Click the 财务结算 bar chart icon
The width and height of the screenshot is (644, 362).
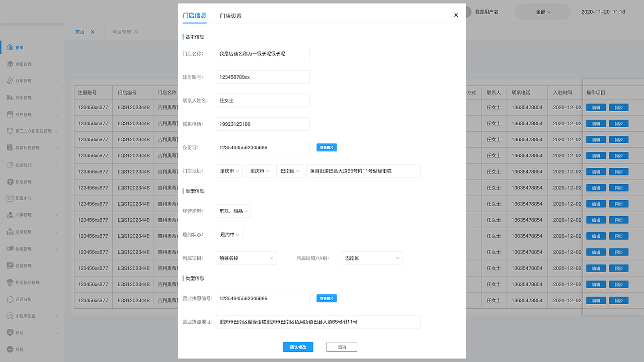pos(10,232)
